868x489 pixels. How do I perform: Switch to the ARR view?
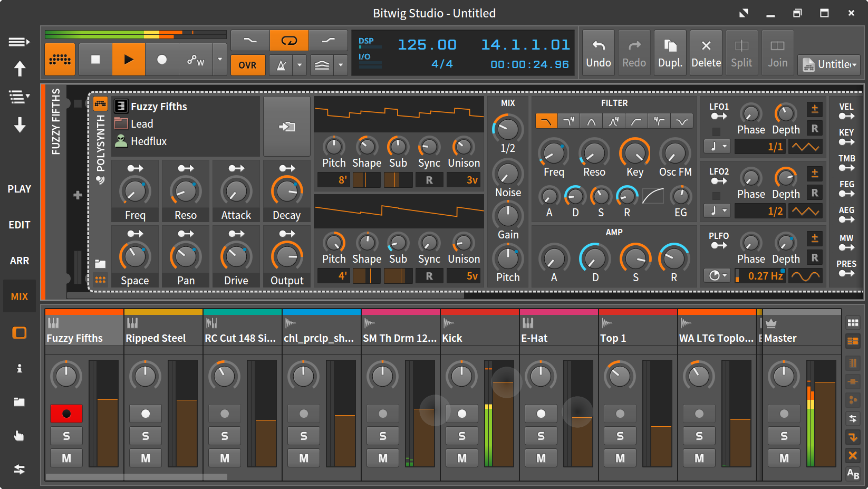(x=20, y=261)
